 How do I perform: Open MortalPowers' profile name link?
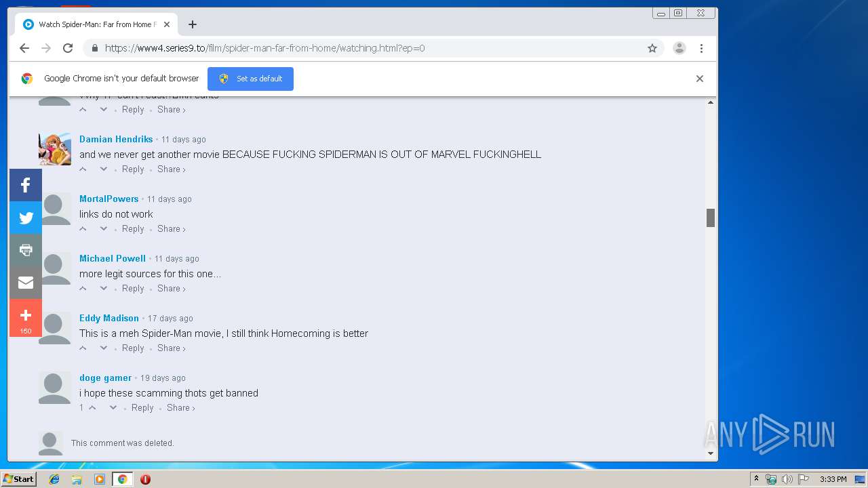(x=109, y=199)
